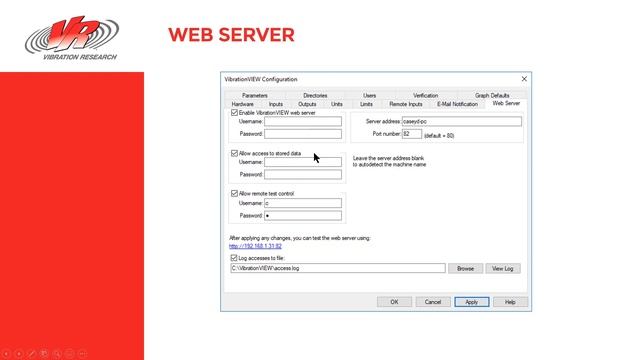Uncheck Allow access to stored data
The image size is (640, 360).
coord(234,153)
